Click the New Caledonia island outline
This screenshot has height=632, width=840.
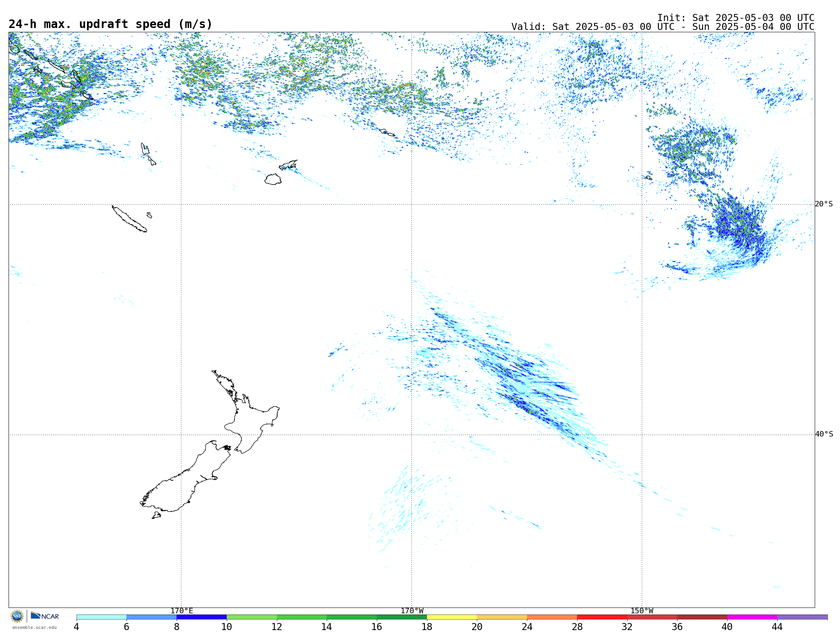[129, 219]
